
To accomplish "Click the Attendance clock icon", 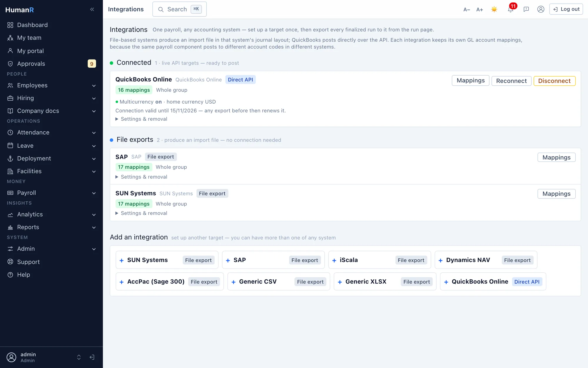I will tap(10, 132).
